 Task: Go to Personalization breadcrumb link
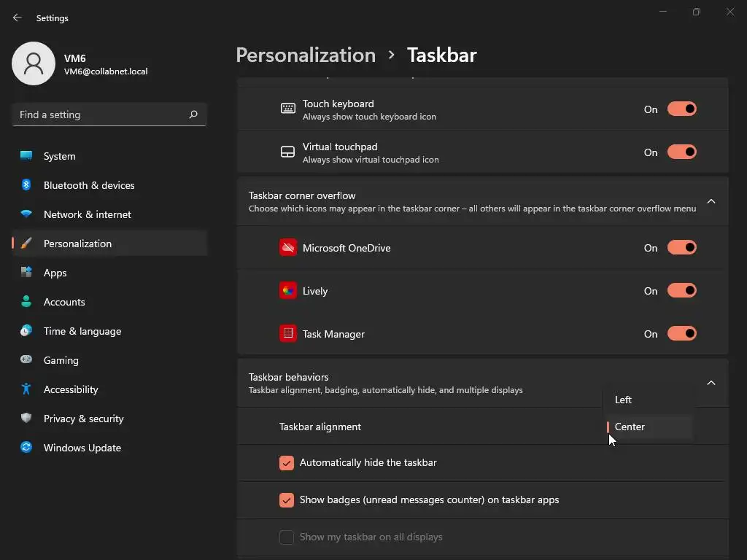click(306, 55)
